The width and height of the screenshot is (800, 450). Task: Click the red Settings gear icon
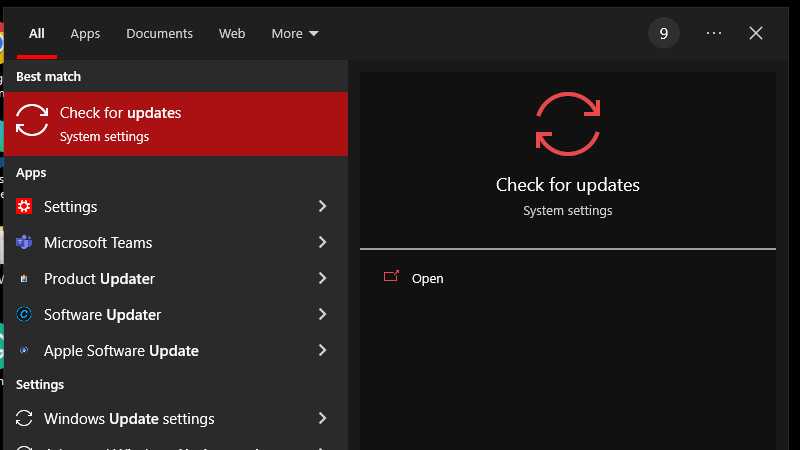24,206
